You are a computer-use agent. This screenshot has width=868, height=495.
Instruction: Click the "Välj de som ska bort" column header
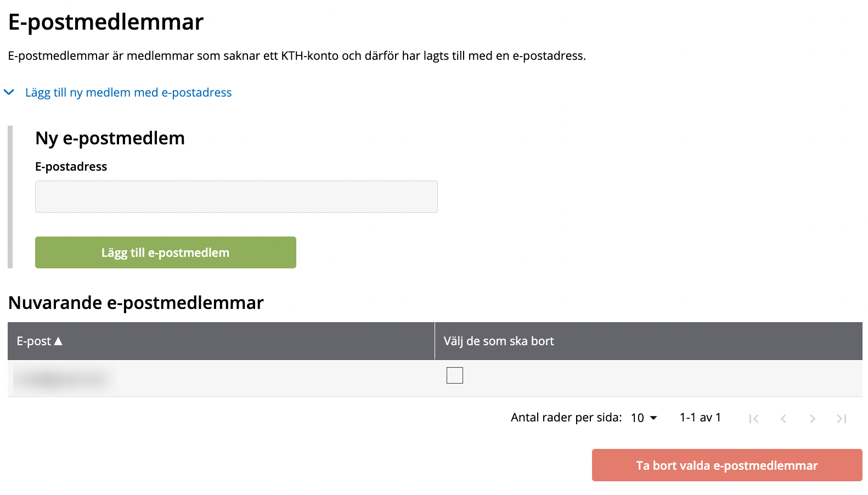pos(499,341)
